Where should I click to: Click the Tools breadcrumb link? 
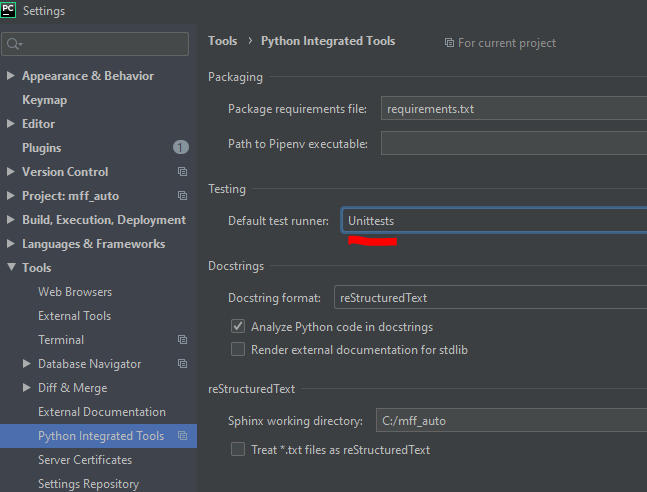coord(222,41)
